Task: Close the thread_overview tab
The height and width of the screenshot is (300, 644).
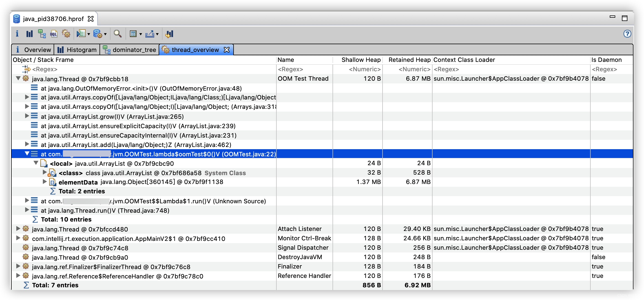Action: pos(227,50)
